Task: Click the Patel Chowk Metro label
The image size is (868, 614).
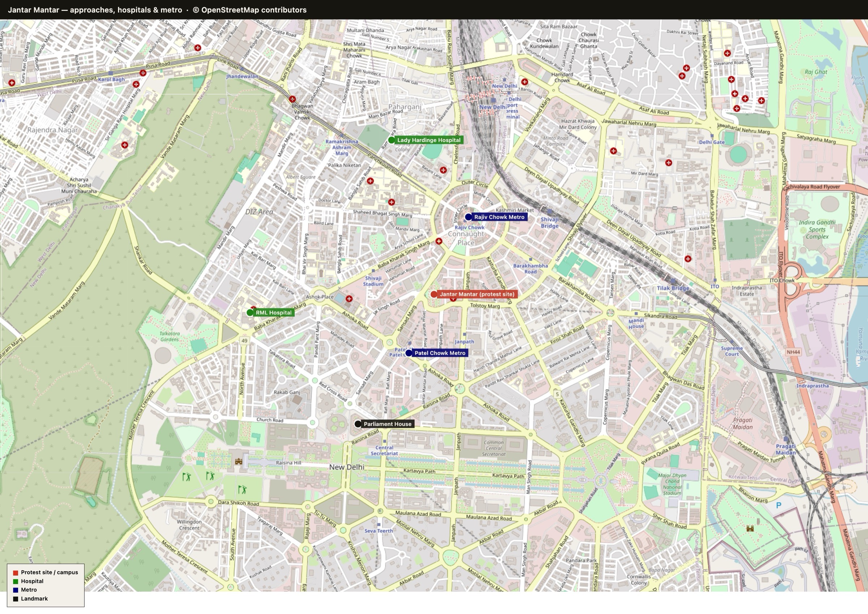Action: (440, 353)
